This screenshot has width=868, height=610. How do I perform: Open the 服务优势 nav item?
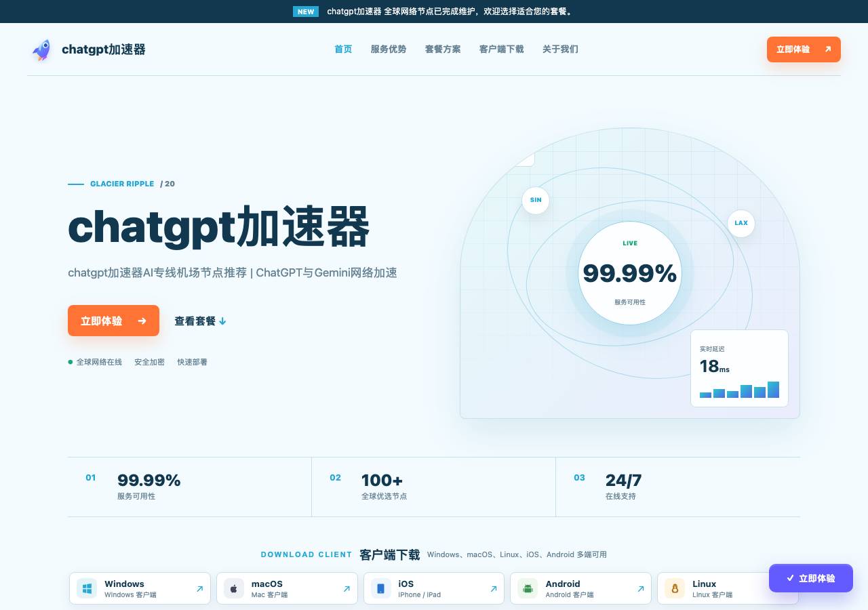click(x=389, y=49)
